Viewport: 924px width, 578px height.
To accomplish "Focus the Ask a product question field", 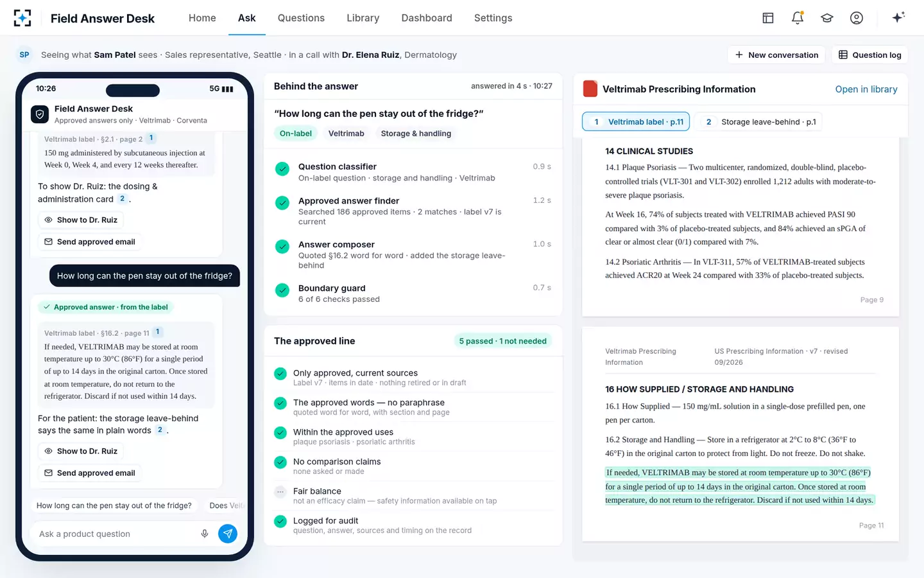I will coord(116,534).
